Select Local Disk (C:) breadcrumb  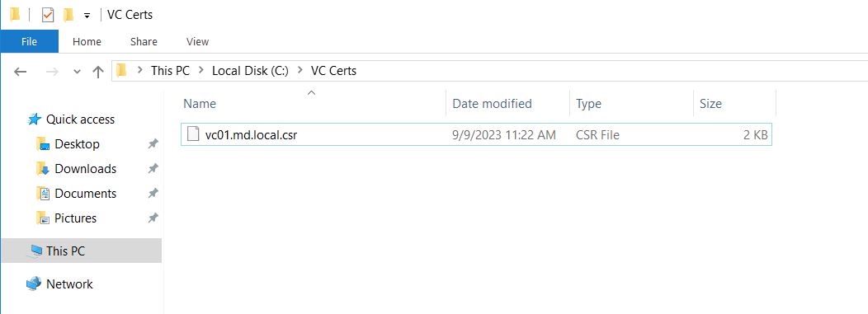tap(250, 71)
